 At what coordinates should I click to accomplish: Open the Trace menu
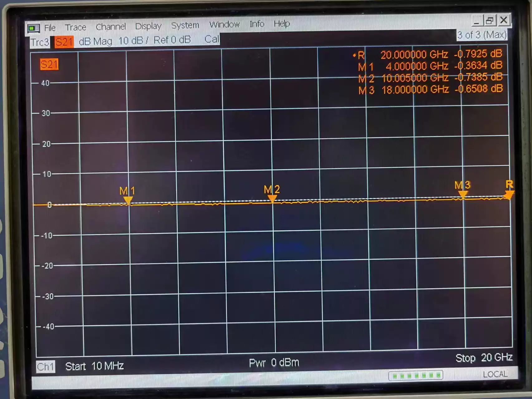click(75, 27)
